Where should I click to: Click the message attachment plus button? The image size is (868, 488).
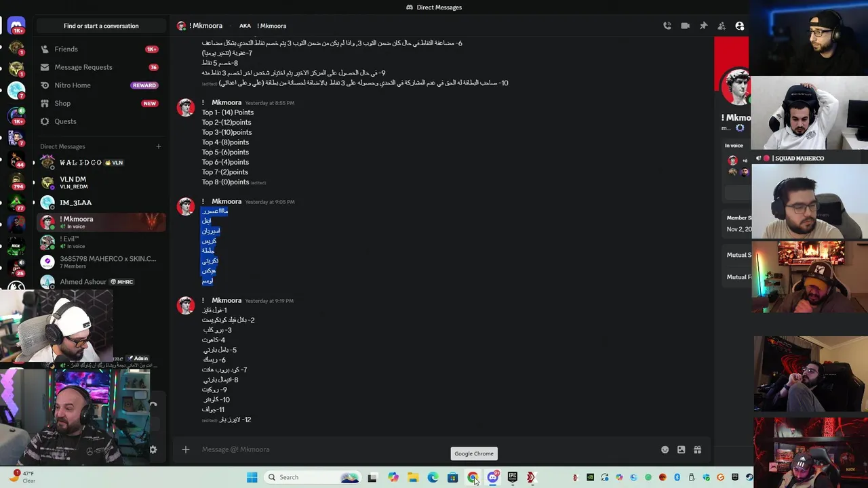185,449
